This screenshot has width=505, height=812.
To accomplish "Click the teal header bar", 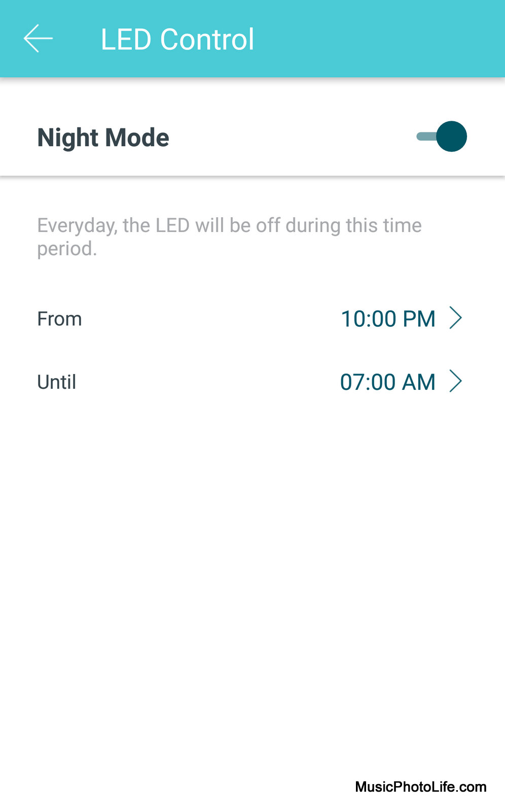I will click(252, 39).
